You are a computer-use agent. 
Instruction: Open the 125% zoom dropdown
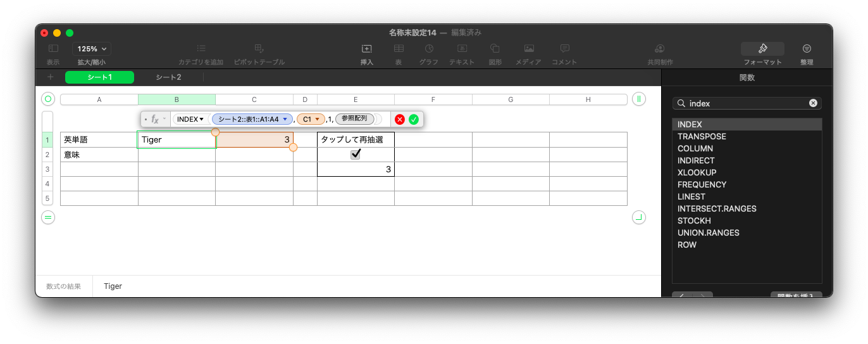pyautogui.click(x=92, y=49)
